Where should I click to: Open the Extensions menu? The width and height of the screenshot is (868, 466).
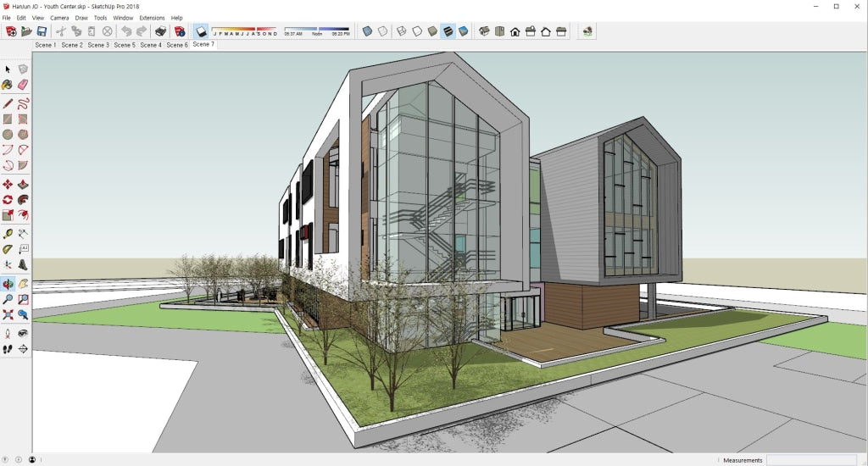152,18
